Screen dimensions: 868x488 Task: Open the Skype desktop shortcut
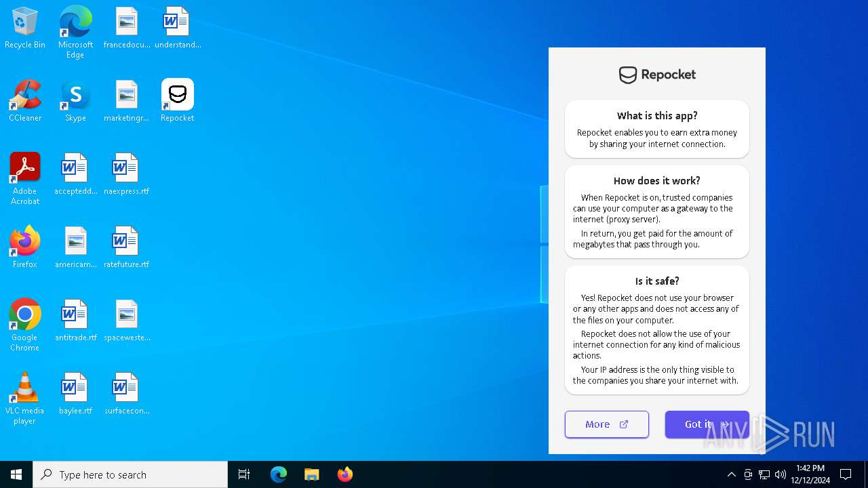[x=75, y=100]
